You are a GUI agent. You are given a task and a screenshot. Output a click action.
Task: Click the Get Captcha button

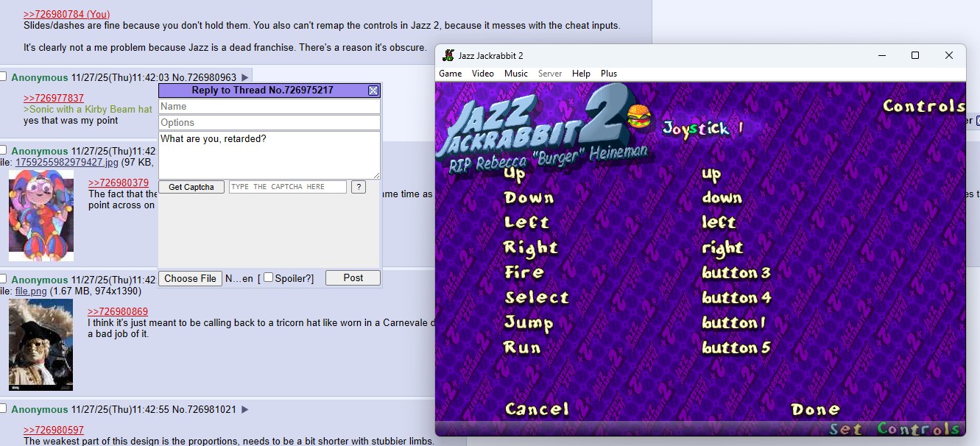point(191,187)
